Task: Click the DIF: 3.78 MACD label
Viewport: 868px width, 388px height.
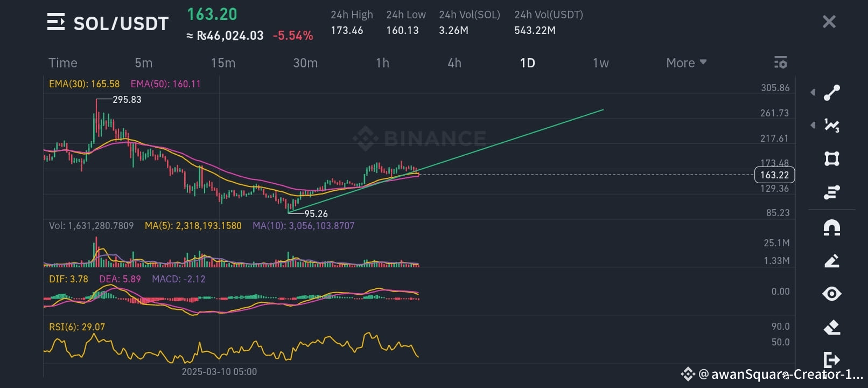Action: tap(68, 279)
